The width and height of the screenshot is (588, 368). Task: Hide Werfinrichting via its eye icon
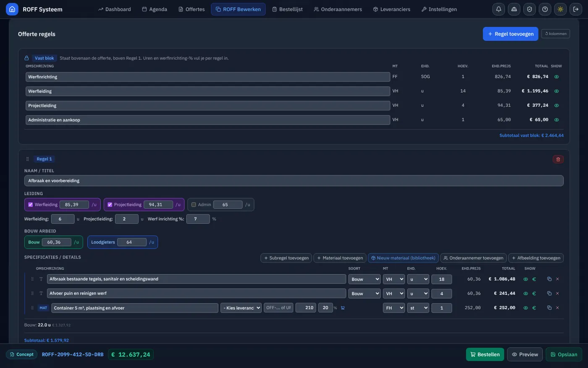pyautogui.click(x=556, y=77)
